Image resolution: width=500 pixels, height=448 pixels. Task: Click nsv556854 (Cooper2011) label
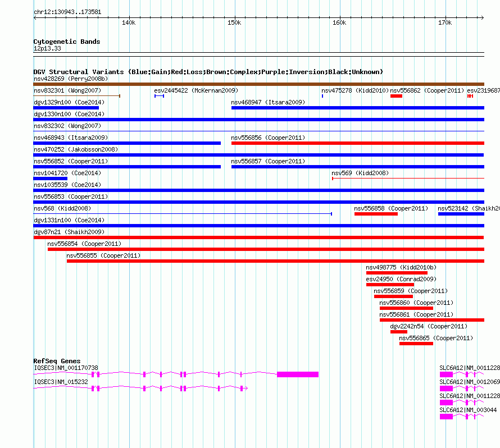click(x=84, y=244)
